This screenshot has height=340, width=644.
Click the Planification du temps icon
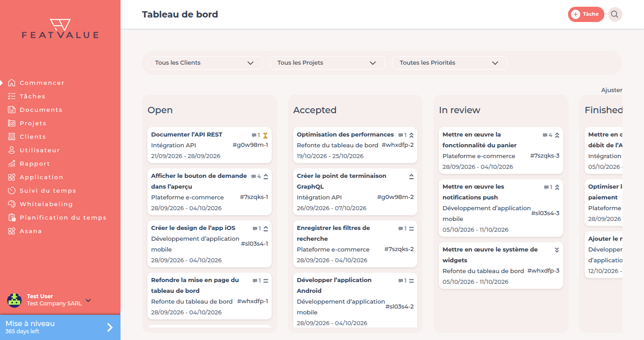tap(12, 217)
